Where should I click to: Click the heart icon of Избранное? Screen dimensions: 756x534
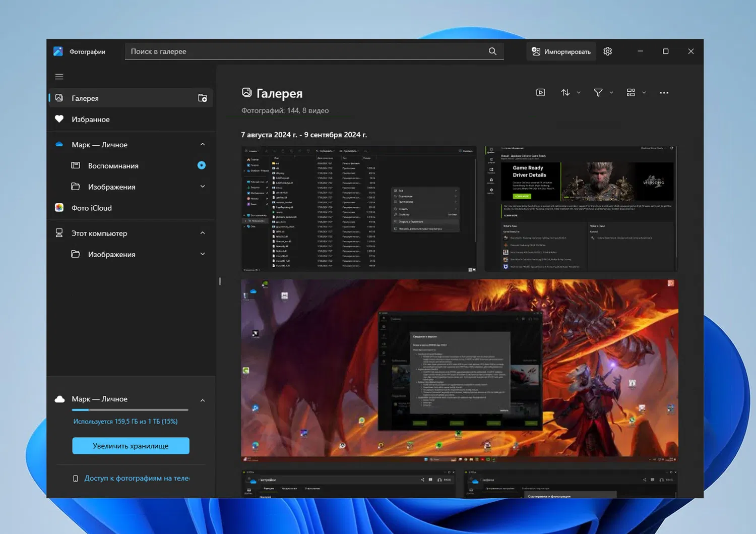pos(59,119)
